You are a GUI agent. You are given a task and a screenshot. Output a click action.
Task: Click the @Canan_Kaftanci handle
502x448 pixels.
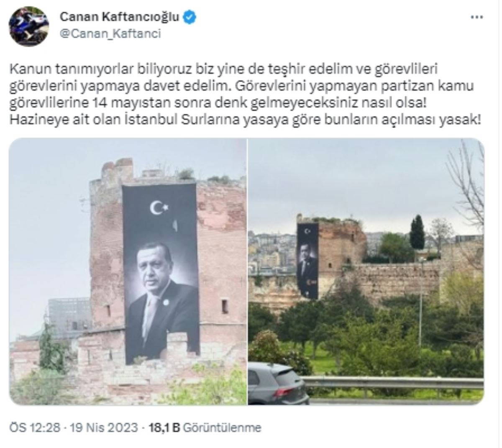(110, 34)
